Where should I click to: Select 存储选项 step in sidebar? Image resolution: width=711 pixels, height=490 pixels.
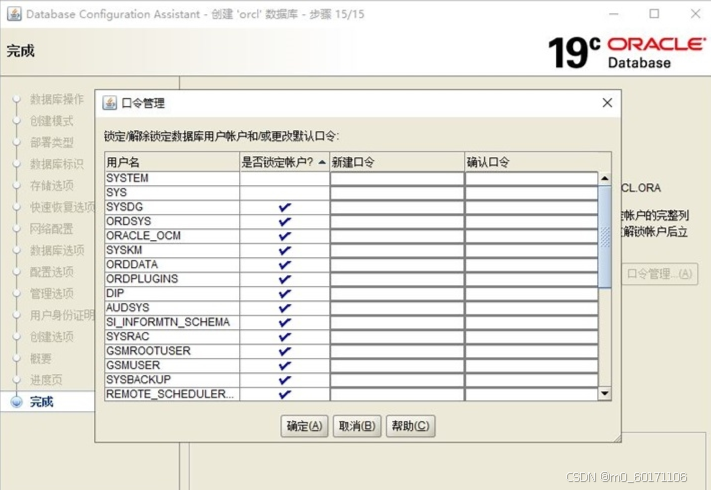[51, 185]
